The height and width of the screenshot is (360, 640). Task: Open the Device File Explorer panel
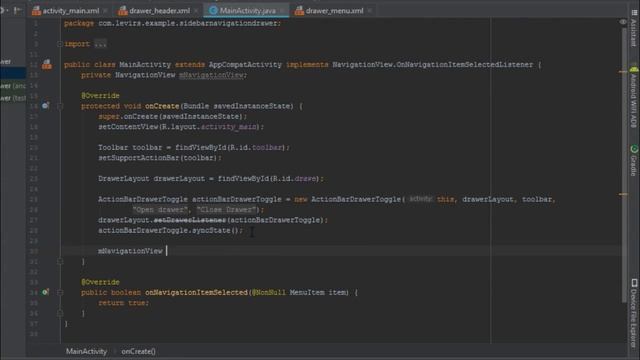coord(633,312)
